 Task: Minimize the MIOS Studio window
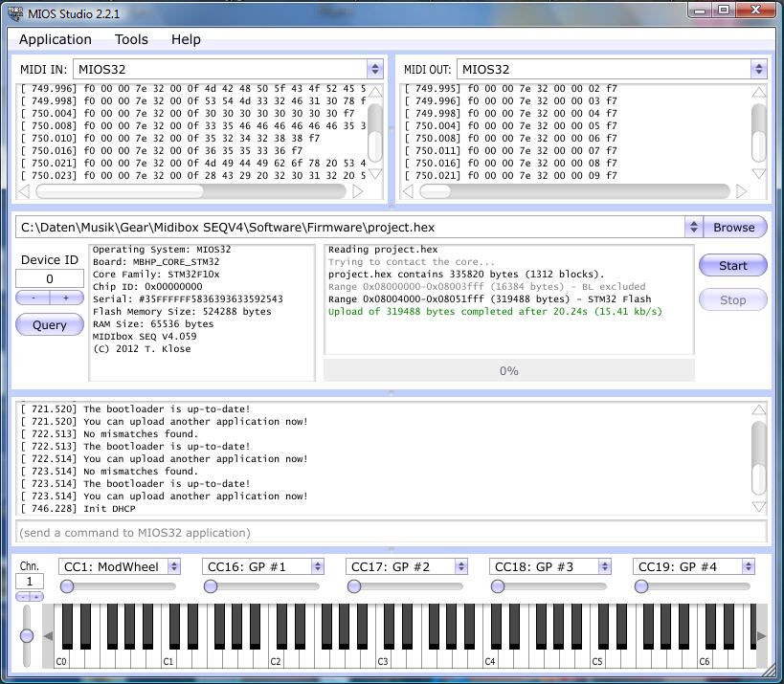(x=700, y=10)
